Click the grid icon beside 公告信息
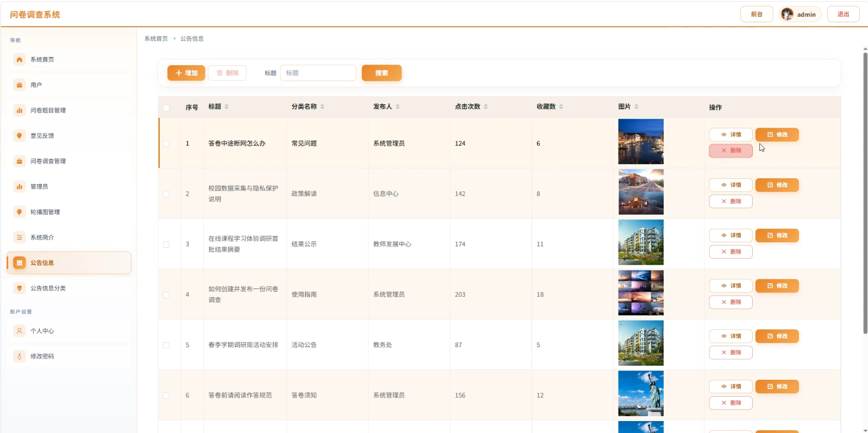This screenshot has height=433, width=868. (20, 263)
